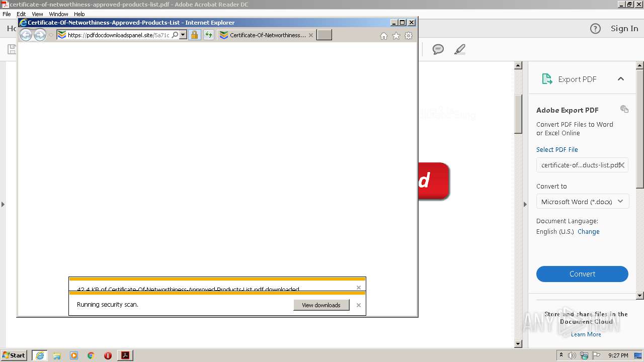Expand the left navigation pane arrow
The height and width of the screenshot is (362, 644).
(3, 204)
